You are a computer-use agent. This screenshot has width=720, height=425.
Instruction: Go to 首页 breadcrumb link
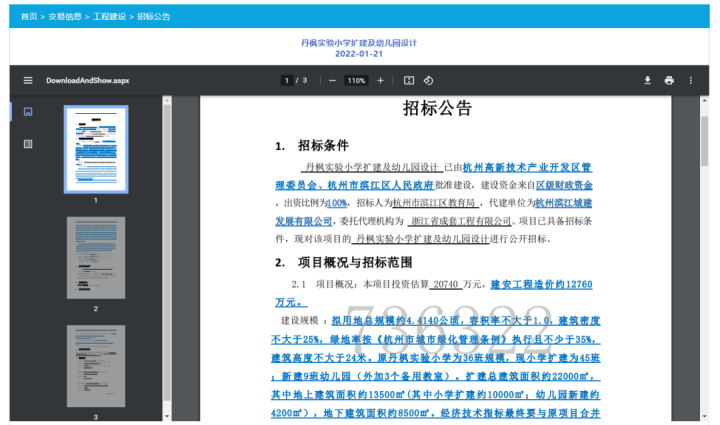click(x=29, y=17)
